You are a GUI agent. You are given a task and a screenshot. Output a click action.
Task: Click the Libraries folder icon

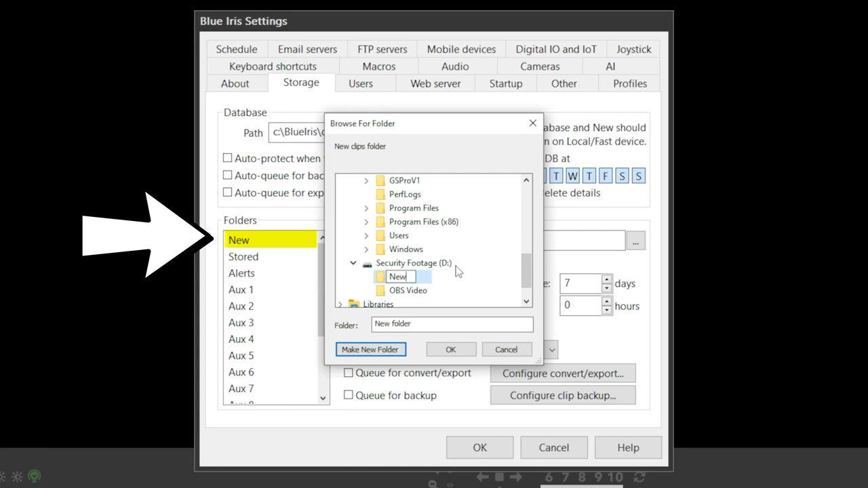click(x=354, y=304)
